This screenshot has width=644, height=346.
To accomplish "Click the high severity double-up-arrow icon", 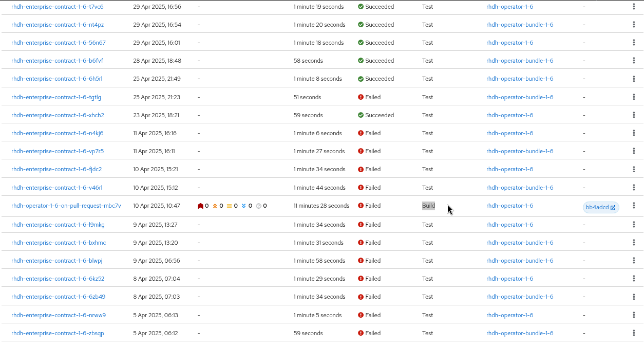I will (215, 206).
